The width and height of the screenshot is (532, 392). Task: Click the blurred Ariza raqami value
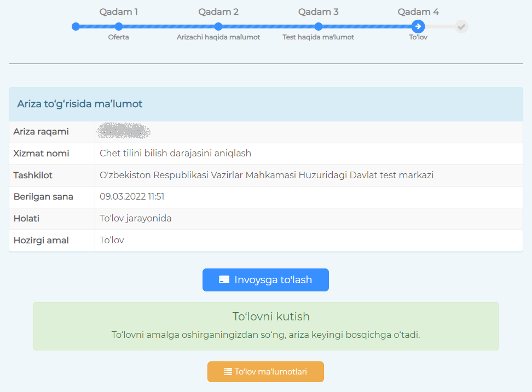pyautogui.click(x=123, y=132)
